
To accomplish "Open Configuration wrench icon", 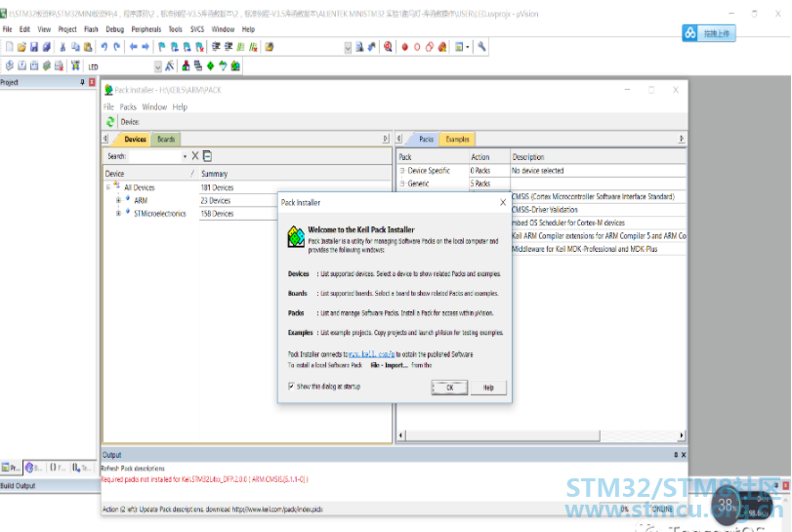I will pos(481,47).
